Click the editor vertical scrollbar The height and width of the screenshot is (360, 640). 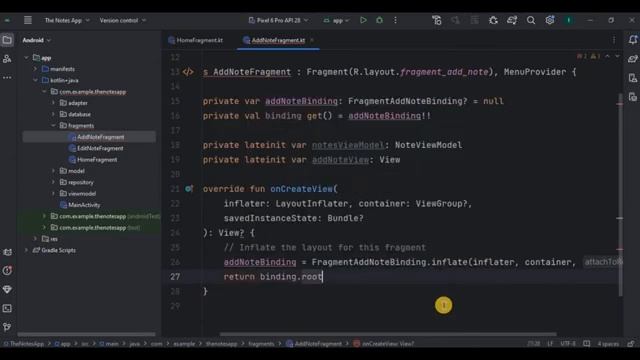click(x=620, y=195)
